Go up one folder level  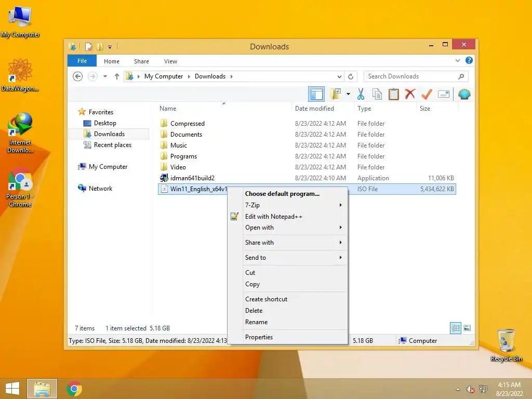click(117, 76)
